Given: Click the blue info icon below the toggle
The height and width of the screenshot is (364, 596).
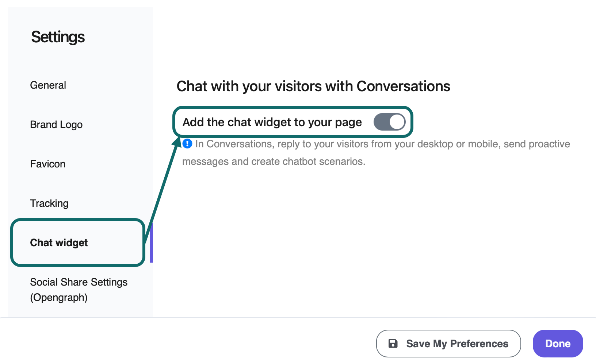Looking at the screenshot, I should [187, 144].
